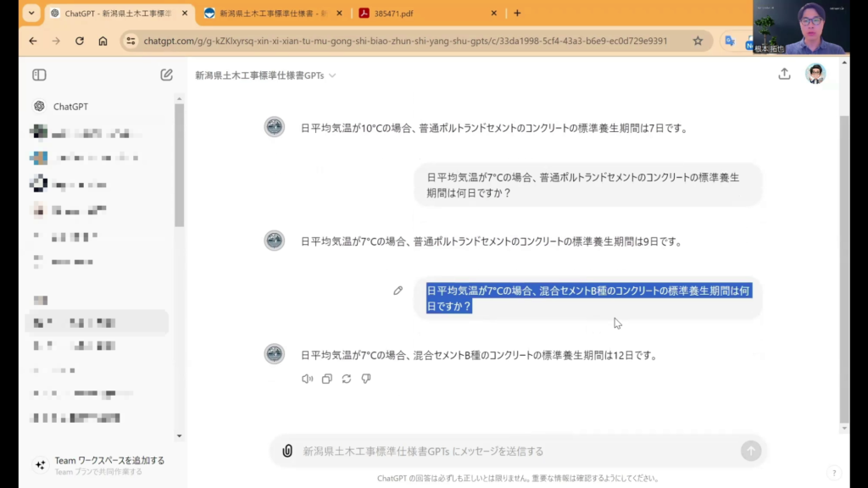Edit the message with pencil icon
Image resolution: width=868 pixels, height=488 pixels.
pos(398,291)
